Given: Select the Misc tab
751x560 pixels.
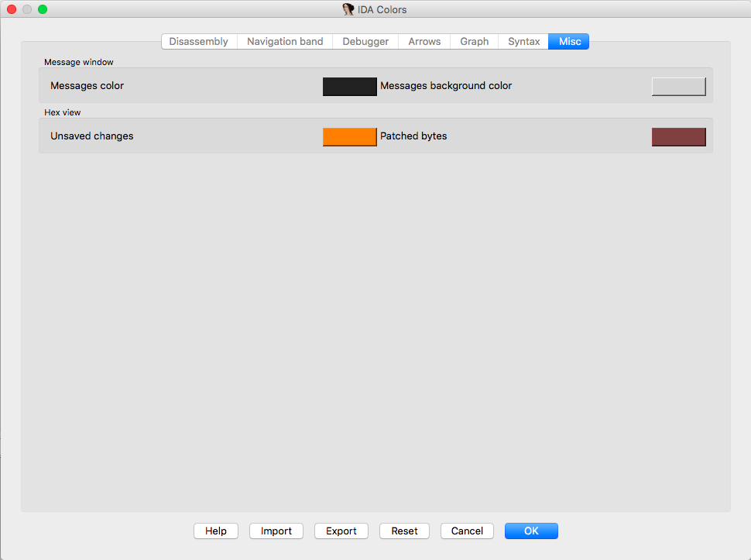Looking at the screenshot, I should (569, 42).
